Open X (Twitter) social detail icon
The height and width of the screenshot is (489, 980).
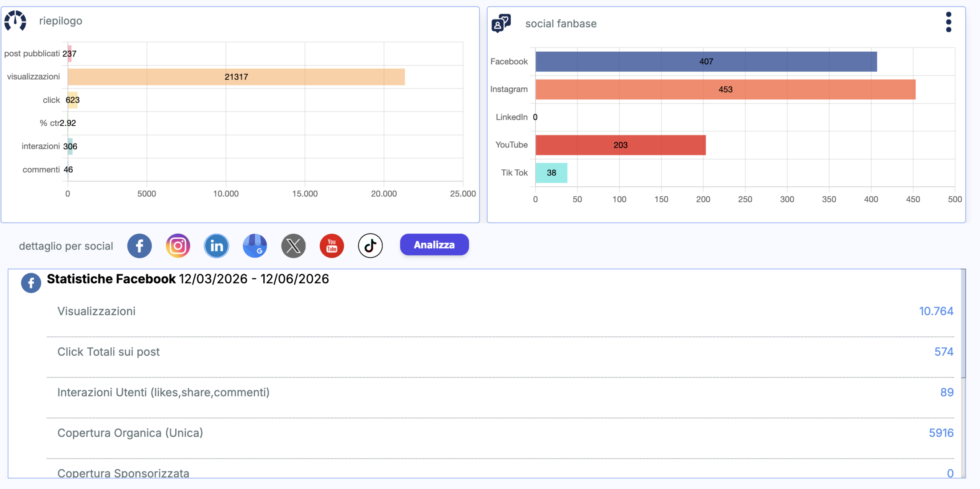[294, 246]
